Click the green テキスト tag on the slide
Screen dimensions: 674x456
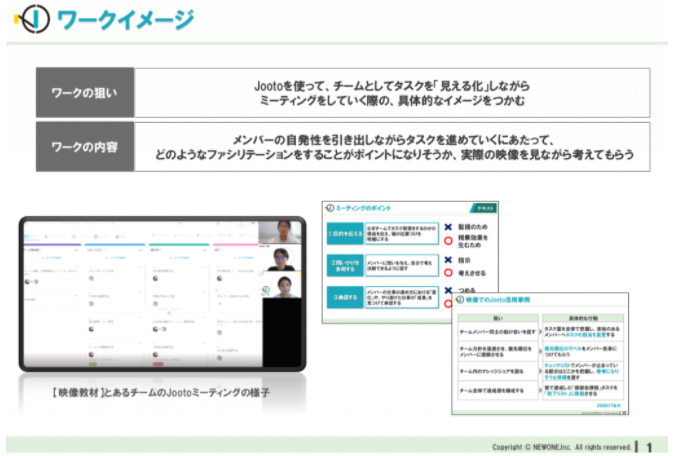coord(484,208)
